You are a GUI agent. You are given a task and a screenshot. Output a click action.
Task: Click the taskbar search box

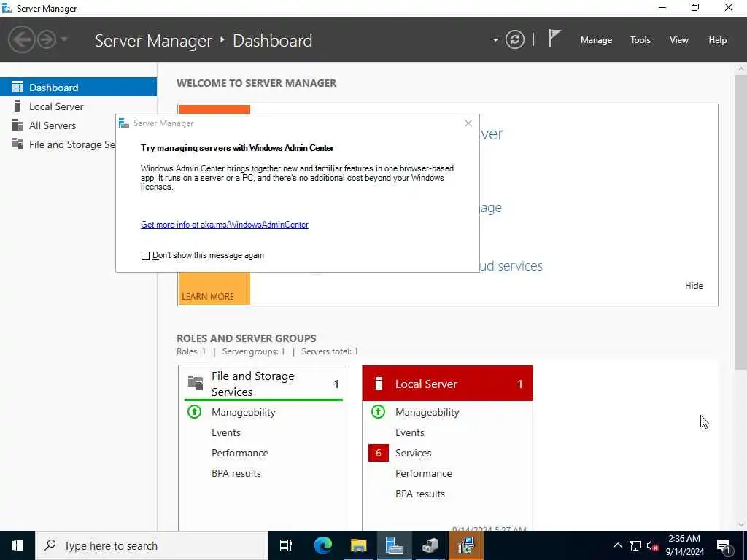pos(152,545)
